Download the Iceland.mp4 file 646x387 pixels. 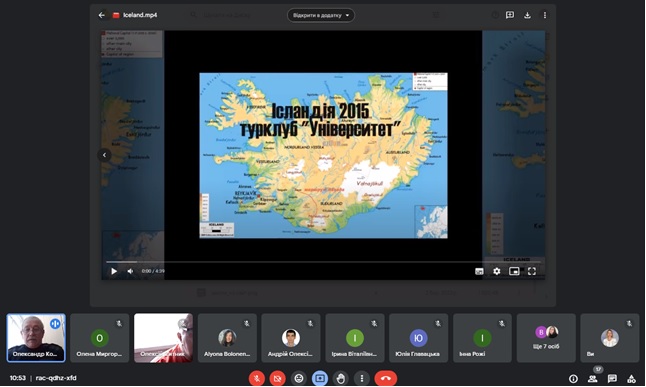click(527, 15)
